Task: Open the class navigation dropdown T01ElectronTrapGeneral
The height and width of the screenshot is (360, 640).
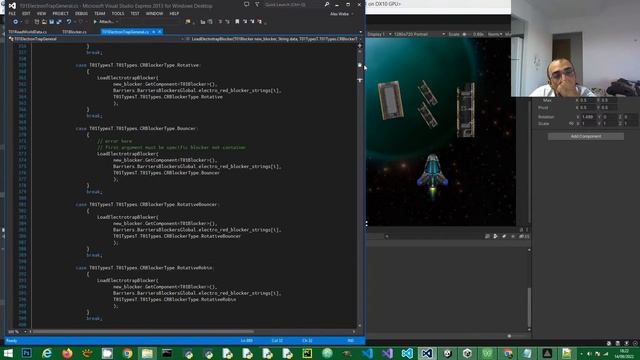Action: pyautogui.click(x=96, y=39)
